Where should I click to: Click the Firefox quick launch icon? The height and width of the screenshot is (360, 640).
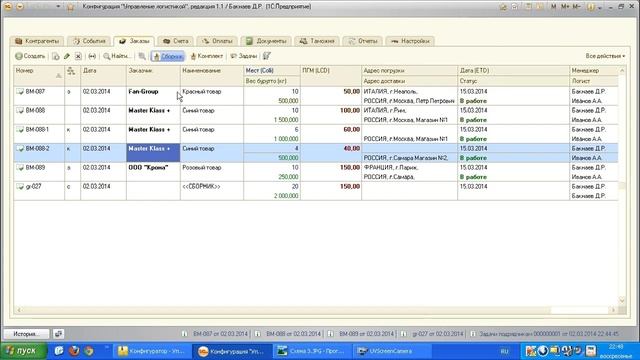click(x=74, y=351)
